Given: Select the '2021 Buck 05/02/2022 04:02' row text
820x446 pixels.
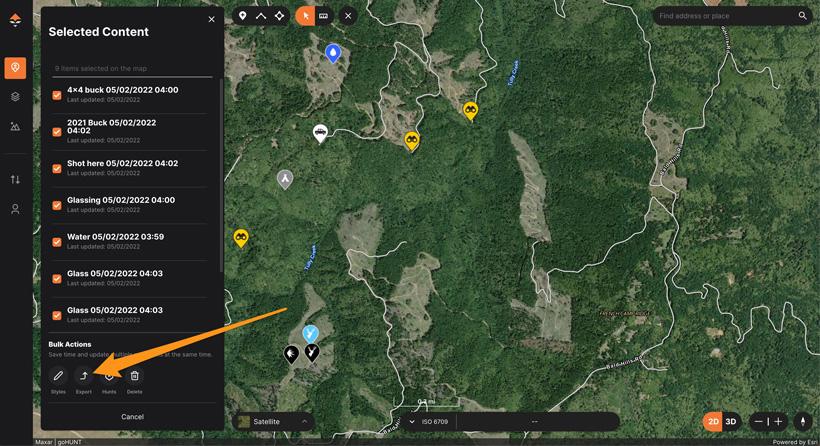Looking at the screenshot, I should 111,127.
